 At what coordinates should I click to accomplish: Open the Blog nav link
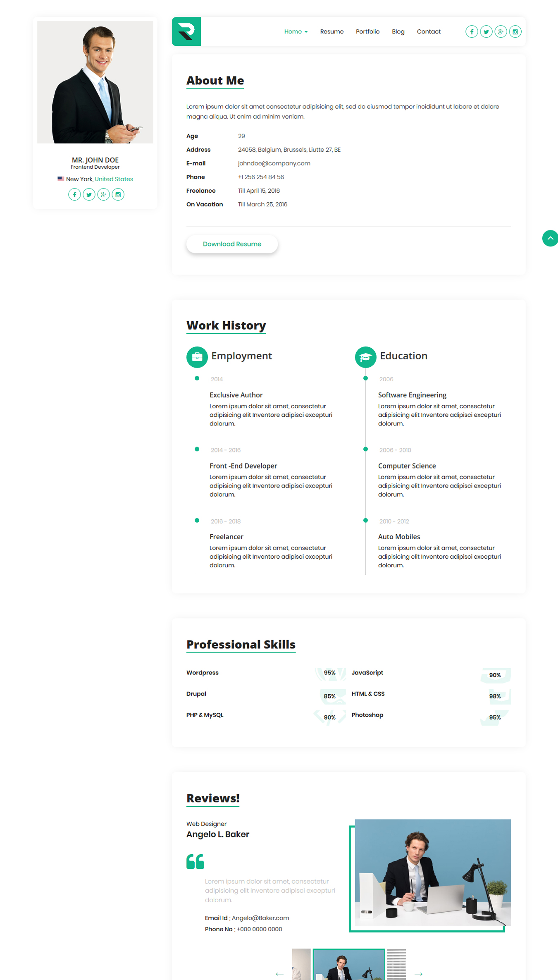[x=398, y=32]
